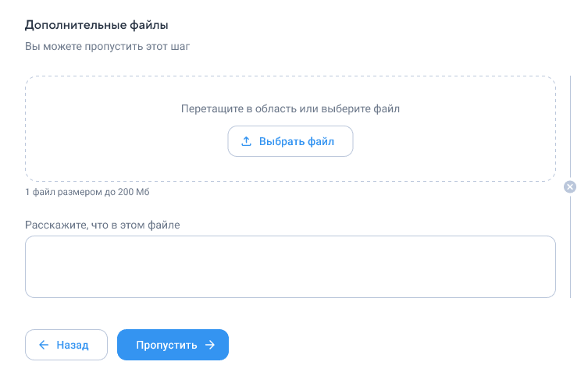
Task: Click the Дополнительные файлы heading
Action: [96, 25]
